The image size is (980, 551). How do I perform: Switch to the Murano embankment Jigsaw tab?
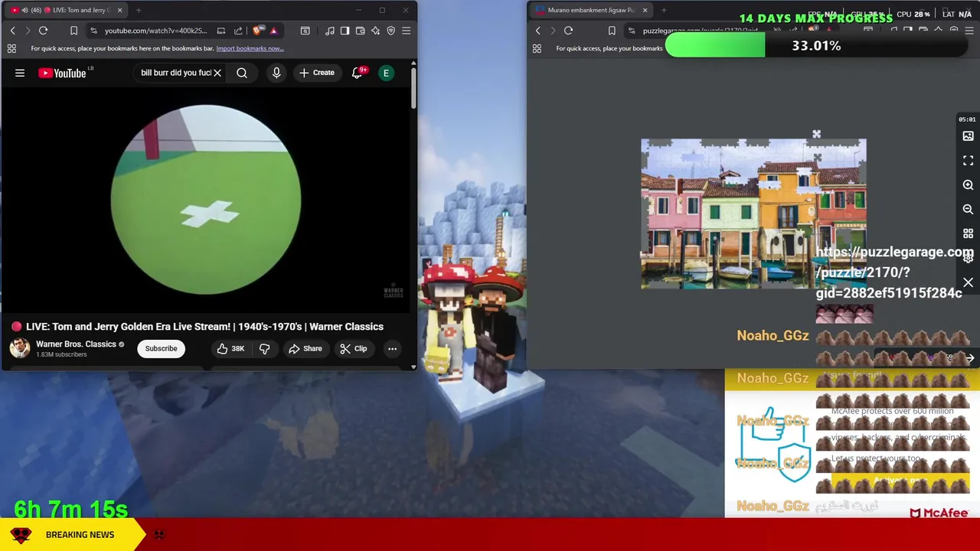[x=590, y=10]
